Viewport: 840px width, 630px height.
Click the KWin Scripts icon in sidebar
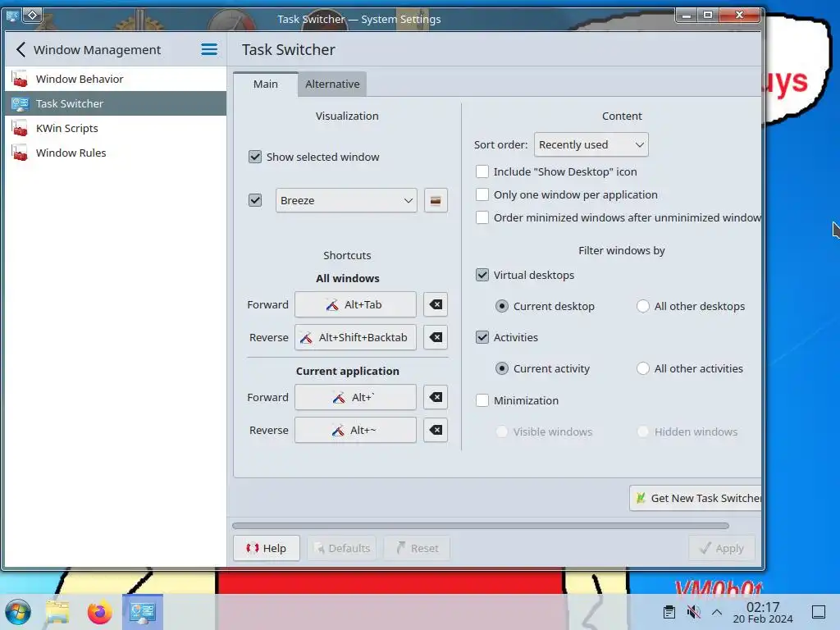[20, 128]
